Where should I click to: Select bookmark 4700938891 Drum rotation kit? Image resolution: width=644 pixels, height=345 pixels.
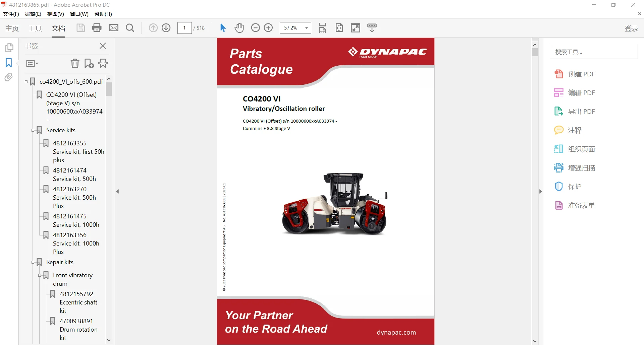[78, 330]
